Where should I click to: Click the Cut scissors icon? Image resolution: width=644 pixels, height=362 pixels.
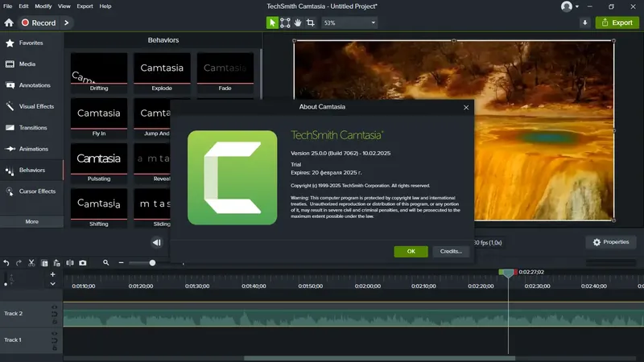tap(31, 263)
